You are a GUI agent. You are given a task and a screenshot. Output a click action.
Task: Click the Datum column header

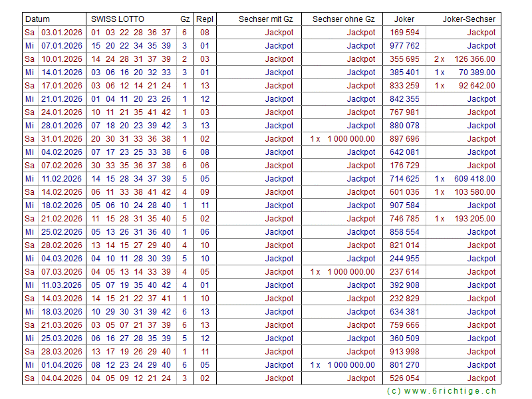tap(37, 19)
